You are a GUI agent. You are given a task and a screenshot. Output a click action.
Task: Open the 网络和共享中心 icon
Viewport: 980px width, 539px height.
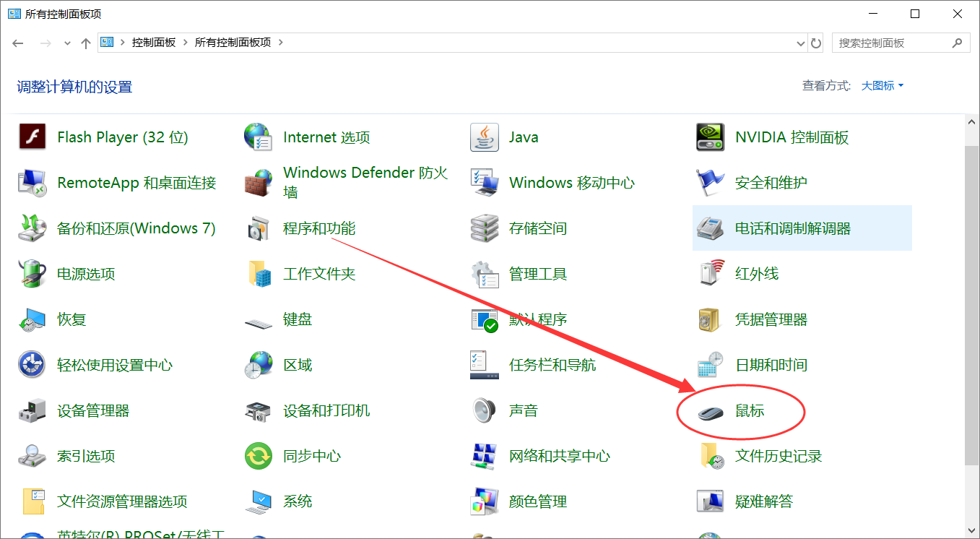click(484, 456)
